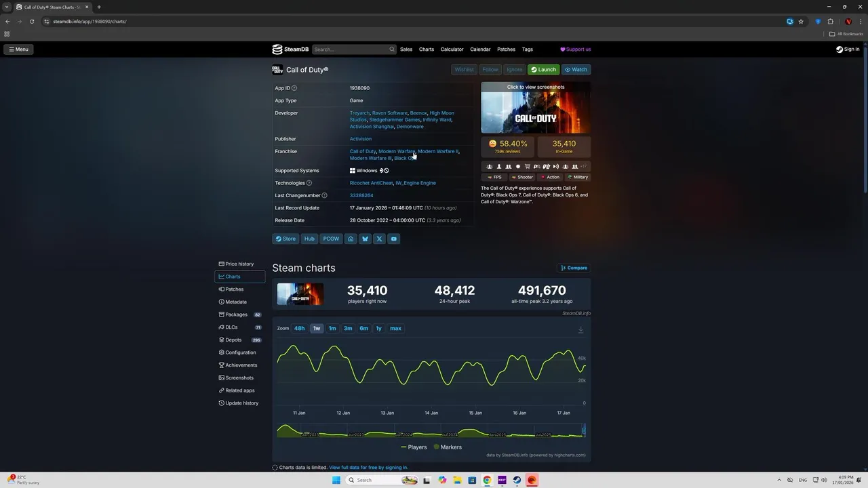
Task: Click the Watch eye button
Action: coord(576,70)
